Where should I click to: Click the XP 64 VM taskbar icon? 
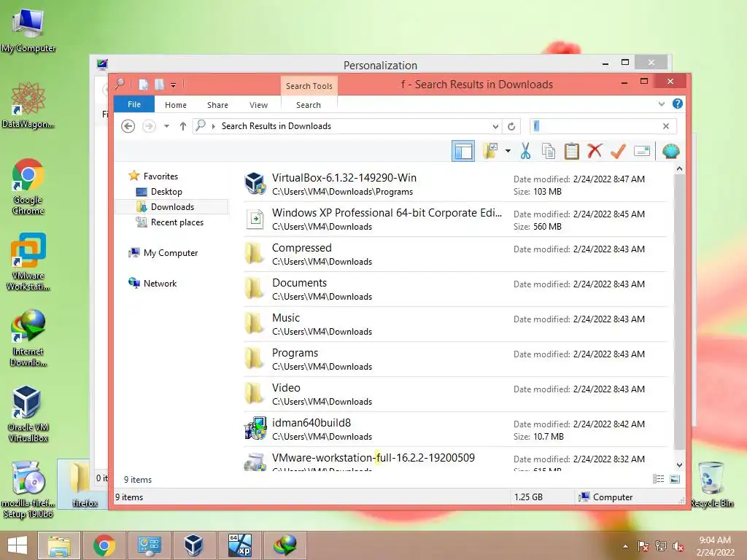pos(239,545)
